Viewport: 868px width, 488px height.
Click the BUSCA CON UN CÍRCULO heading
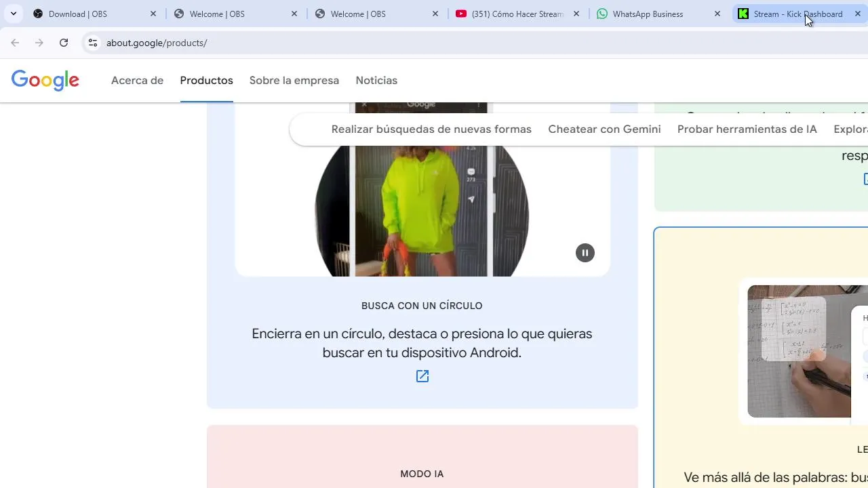[x=422, y=306]
